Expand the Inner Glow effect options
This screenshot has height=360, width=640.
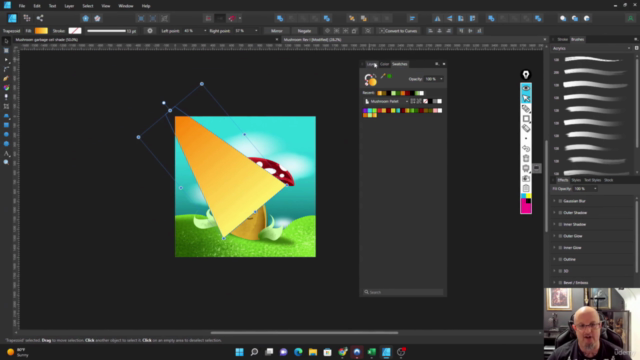[x=554, y=248]
